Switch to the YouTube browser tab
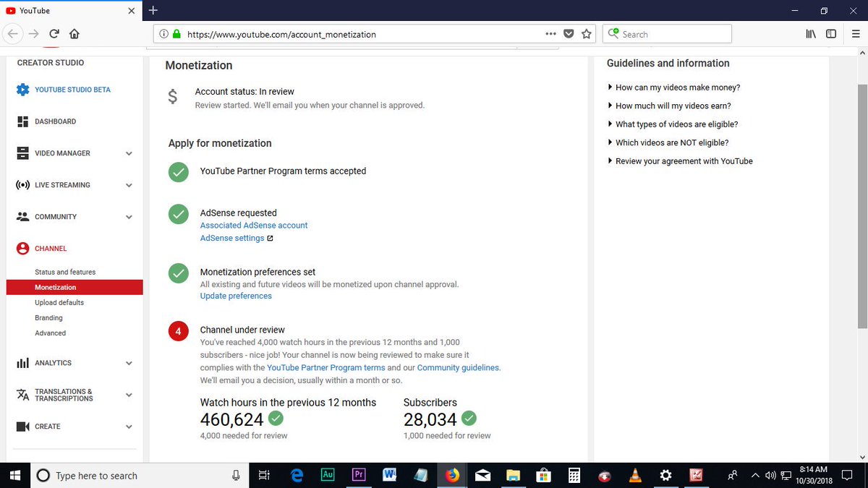This screenshot has height=488, width=868. click(x=71, y=11)
